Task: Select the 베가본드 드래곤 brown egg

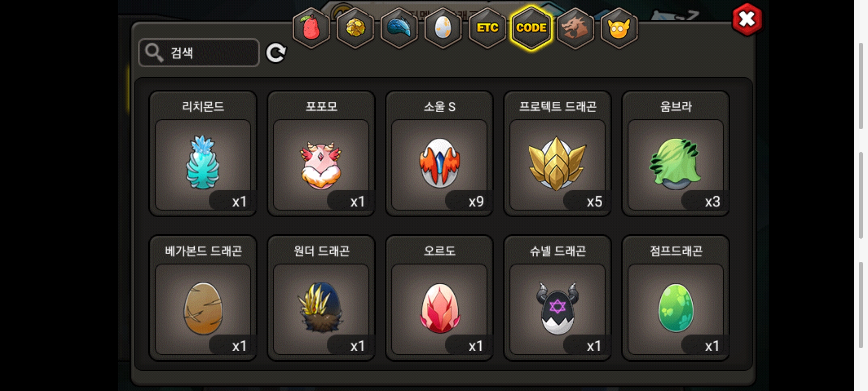Action: (203, 298)
